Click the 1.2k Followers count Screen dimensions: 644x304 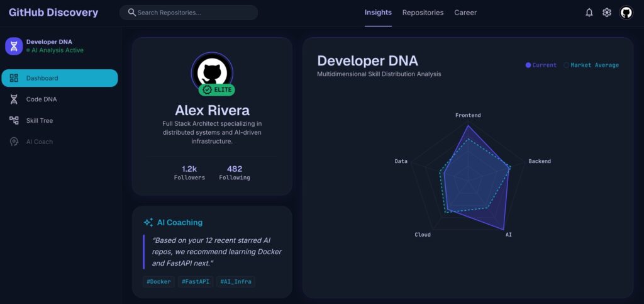pos(189,173)
